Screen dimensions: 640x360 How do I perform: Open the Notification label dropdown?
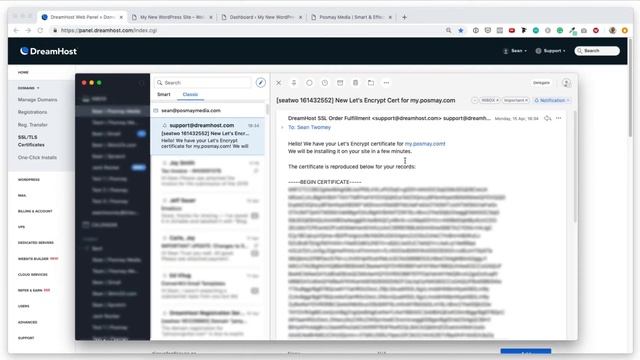point(552,100)
